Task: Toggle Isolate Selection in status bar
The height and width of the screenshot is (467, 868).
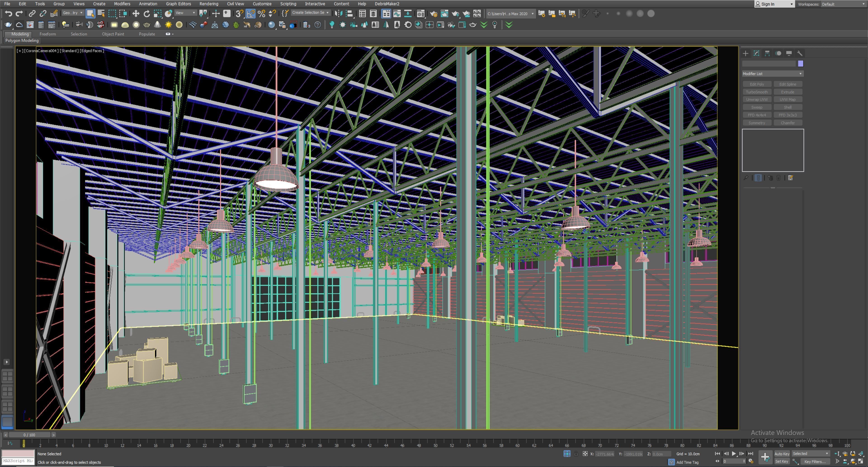Action: click(567, 454)
